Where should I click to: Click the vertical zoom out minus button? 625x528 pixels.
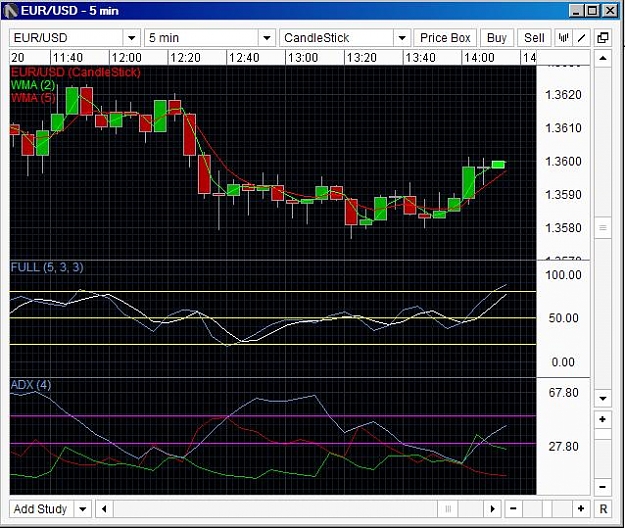click(x=603, y=487)
